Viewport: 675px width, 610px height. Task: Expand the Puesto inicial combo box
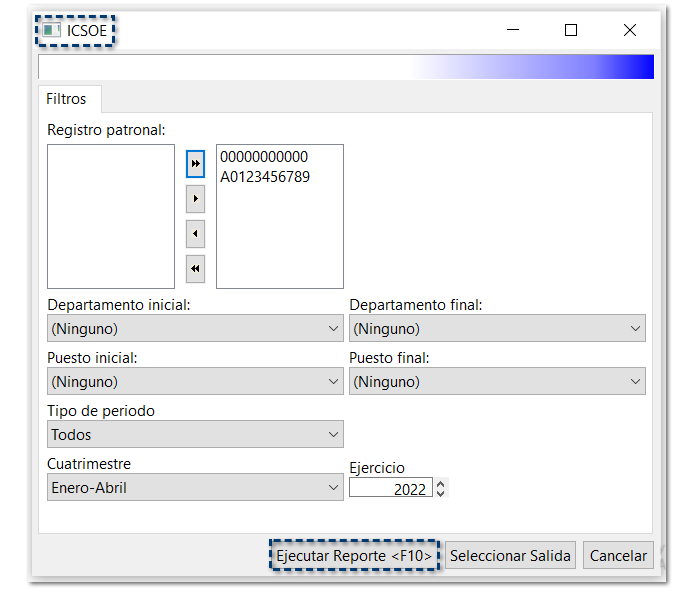pyautogui.click(x=195, y=381)
